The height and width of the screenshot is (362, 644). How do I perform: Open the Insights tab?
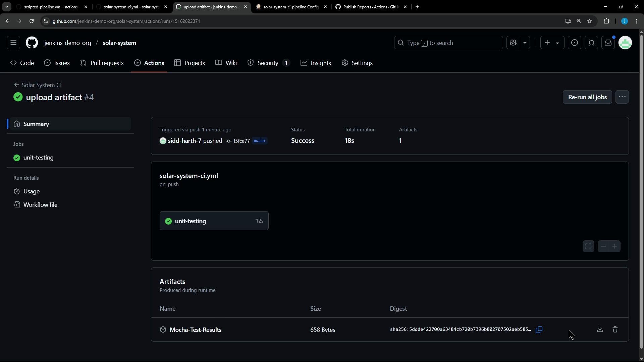(316, 63)
